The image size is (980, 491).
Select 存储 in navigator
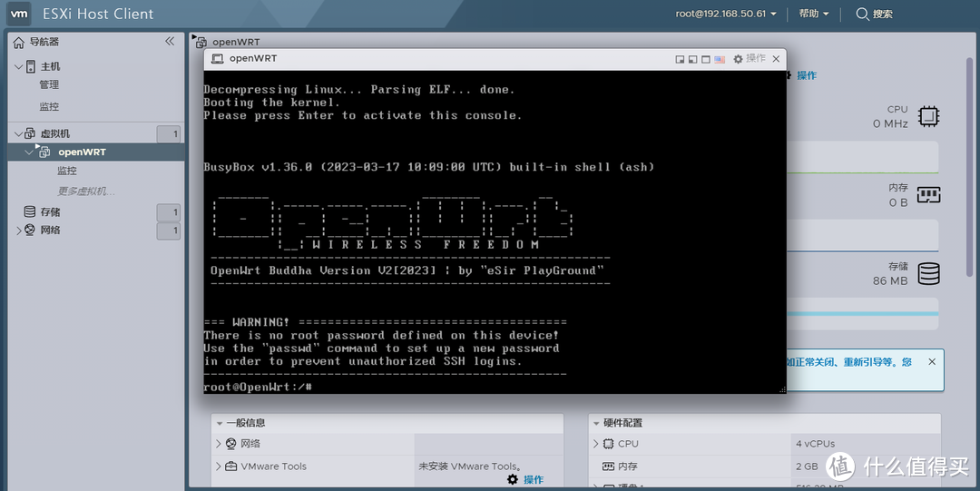[51, 211]
